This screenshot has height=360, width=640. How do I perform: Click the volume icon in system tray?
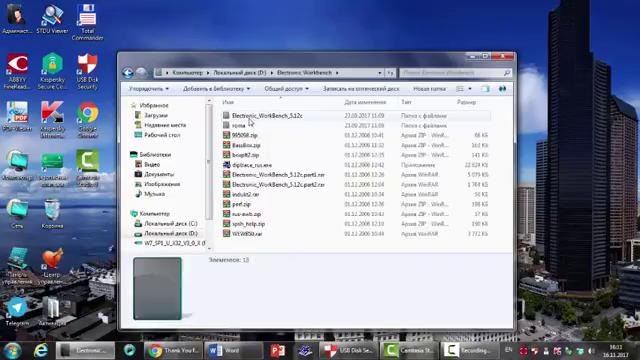[591, 351]
